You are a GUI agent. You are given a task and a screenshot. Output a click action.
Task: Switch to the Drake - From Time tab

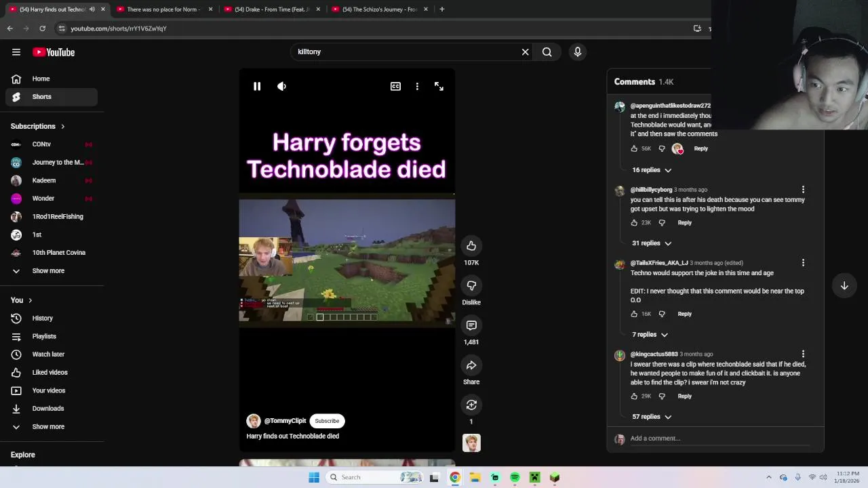pos(271,9)
